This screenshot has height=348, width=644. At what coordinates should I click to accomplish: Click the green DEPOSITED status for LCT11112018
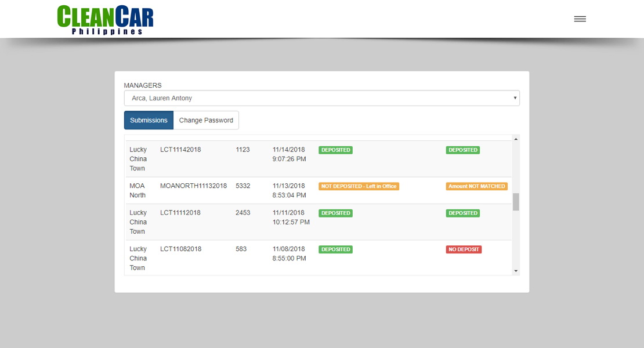pyautogui.click(x=335, y=213)
